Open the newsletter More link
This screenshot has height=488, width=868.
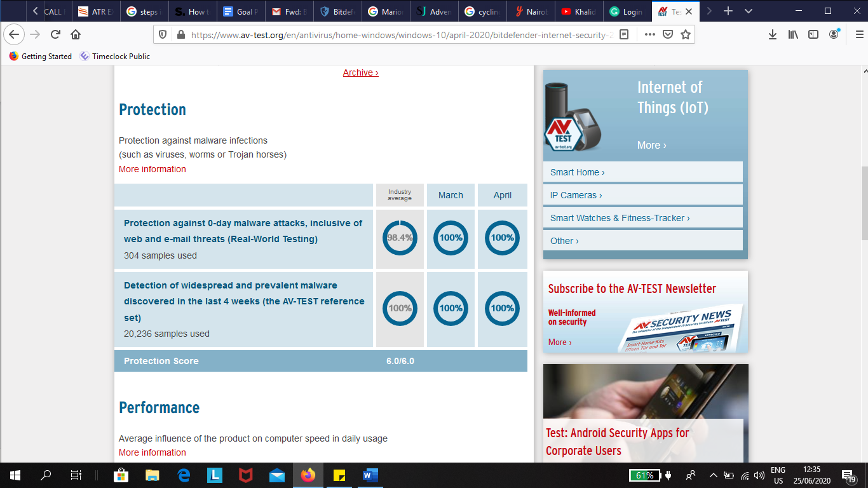pyautogui.click(x=560, y=342)
